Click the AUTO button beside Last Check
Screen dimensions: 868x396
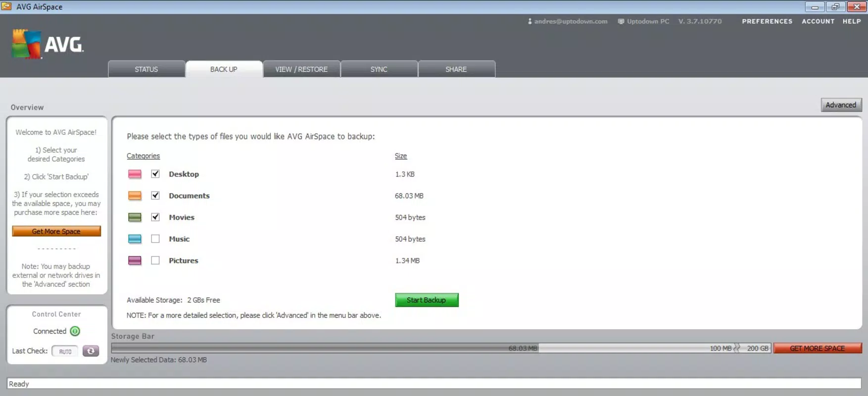(65, 351)
